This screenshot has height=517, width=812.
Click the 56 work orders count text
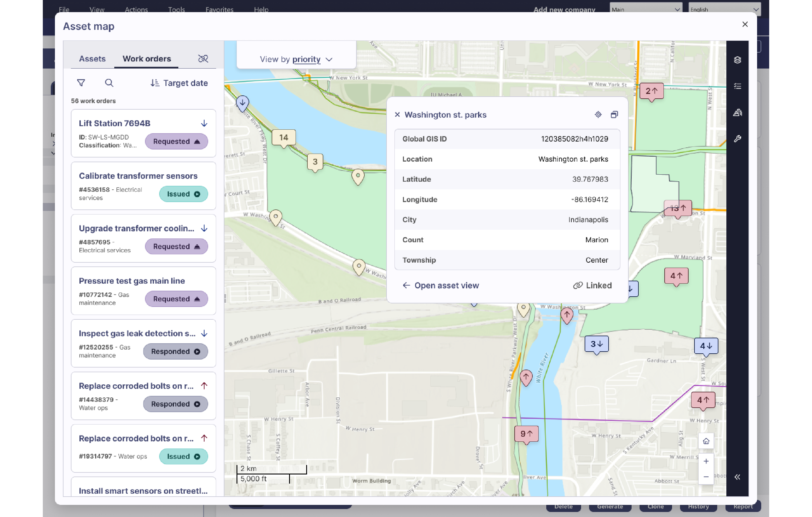click(93, 101)
